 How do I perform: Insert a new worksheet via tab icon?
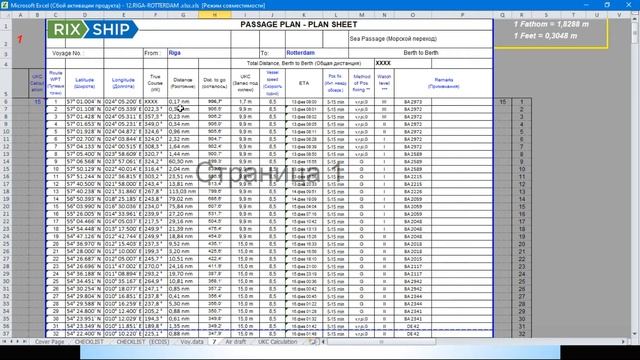313,342
